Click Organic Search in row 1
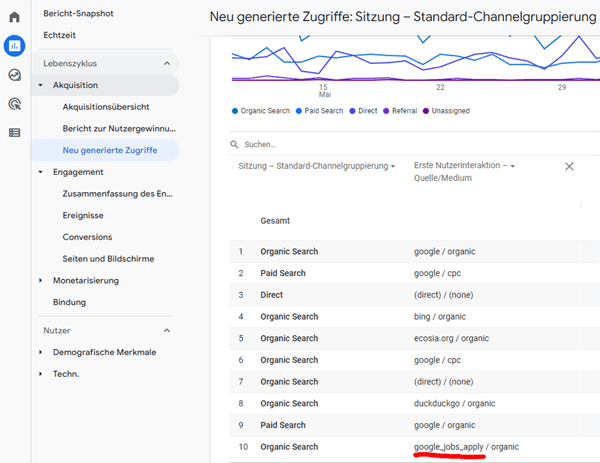The image size is (600, 463). click(x=289, y=251)
